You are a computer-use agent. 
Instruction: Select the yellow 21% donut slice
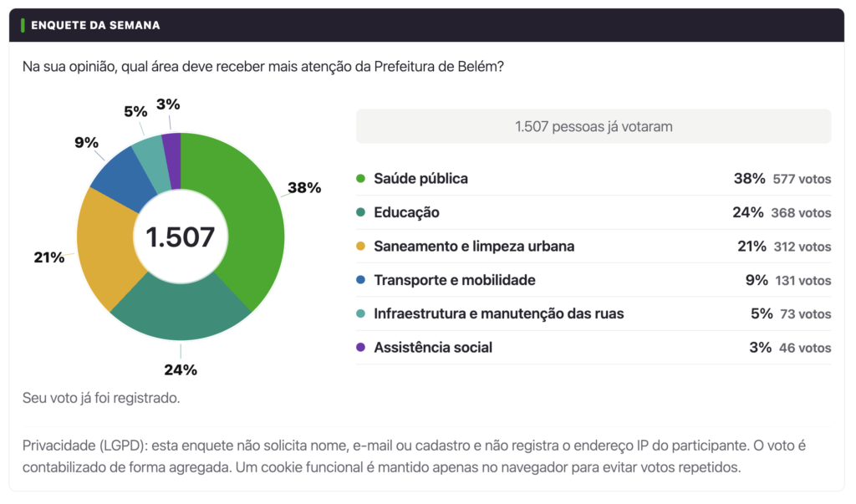(x=104, y=248)
